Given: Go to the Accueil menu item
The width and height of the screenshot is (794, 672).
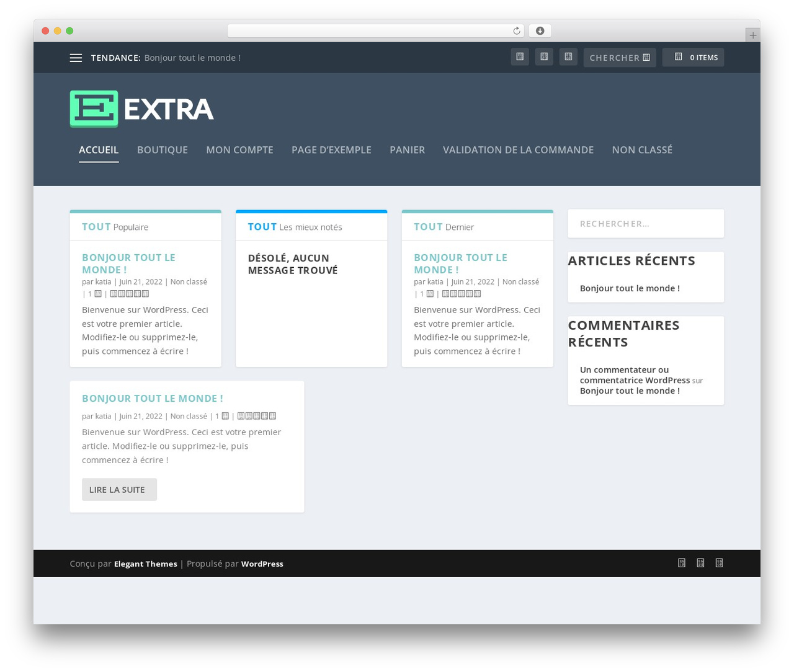Looking at the screenshot, I should click(99, 150).
